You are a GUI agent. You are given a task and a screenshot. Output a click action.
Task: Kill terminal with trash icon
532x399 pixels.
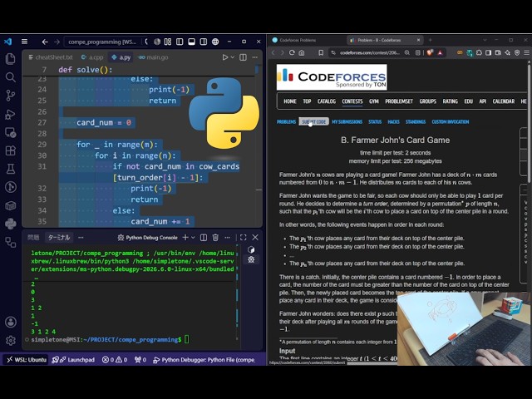215,238
